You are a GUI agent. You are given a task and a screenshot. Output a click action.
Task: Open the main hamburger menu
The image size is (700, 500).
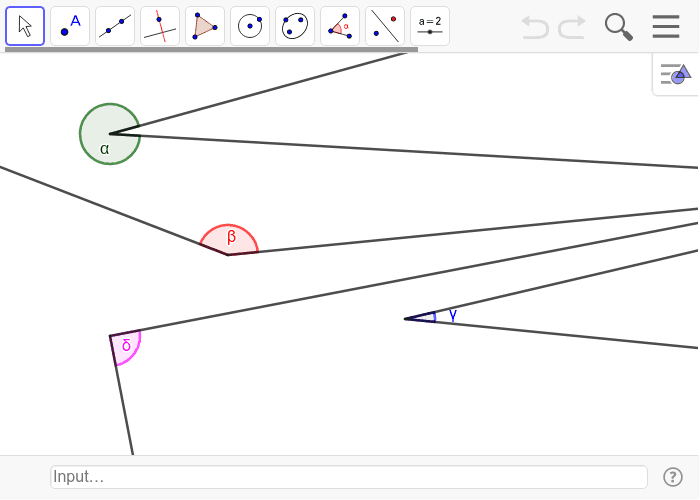tap(666, 27)
